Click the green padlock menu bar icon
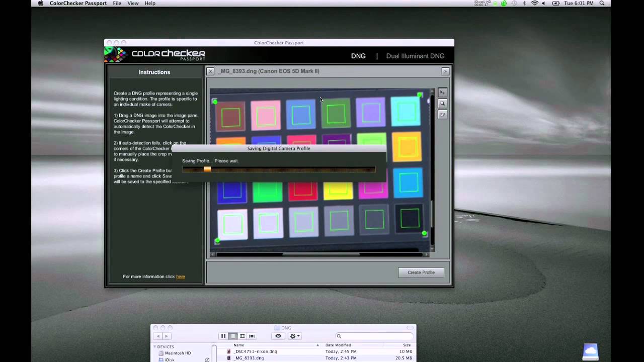This screenshot has height=362, width=644. pos(504,4)
